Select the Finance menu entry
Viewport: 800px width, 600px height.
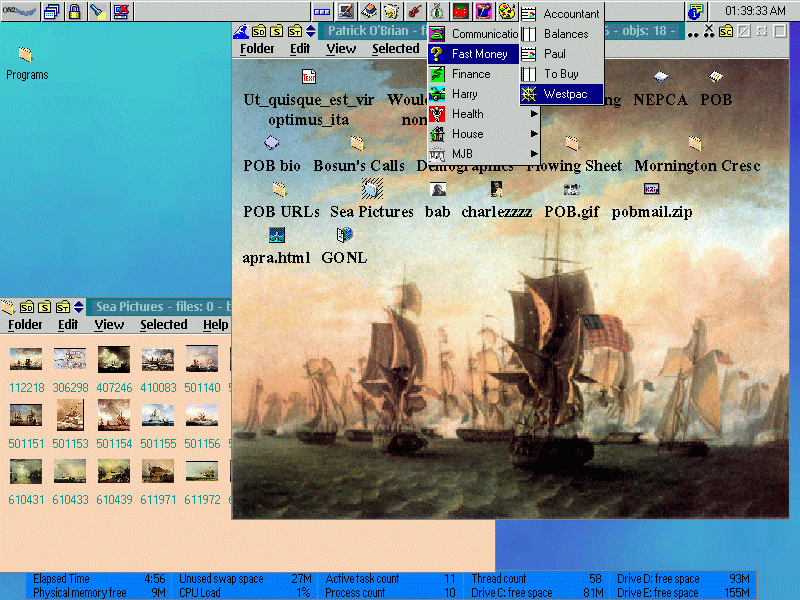coord(473,74)
